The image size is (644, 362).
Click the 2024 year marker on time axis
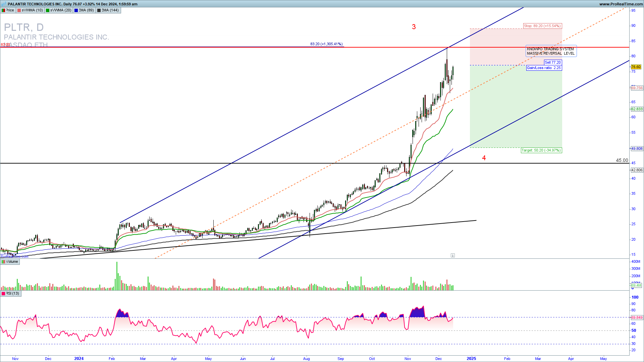click(x=79, y=358)
